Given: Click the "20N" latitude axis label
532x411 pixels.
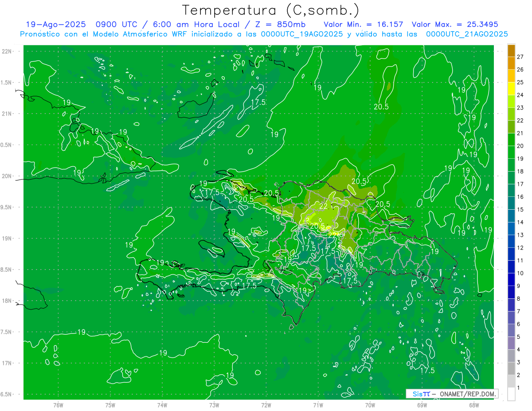Looking at the screenshot, I should coord(8,176).
